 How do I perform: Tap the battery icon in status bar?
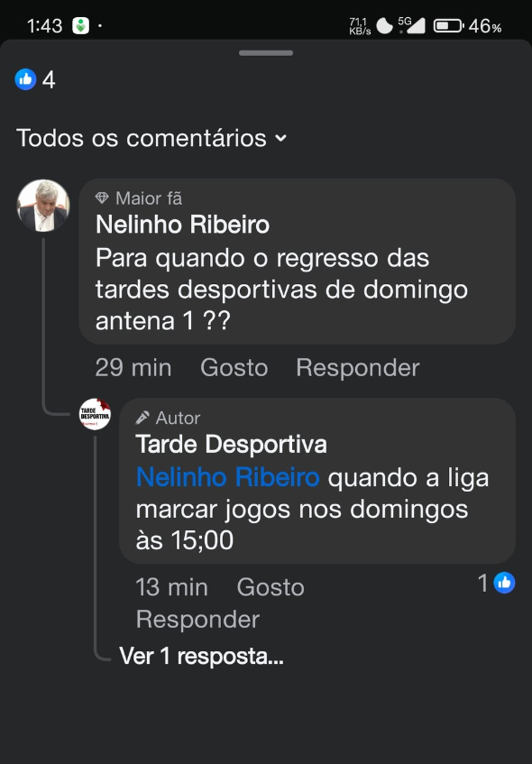pyautogui.click(x=449, y=26)
